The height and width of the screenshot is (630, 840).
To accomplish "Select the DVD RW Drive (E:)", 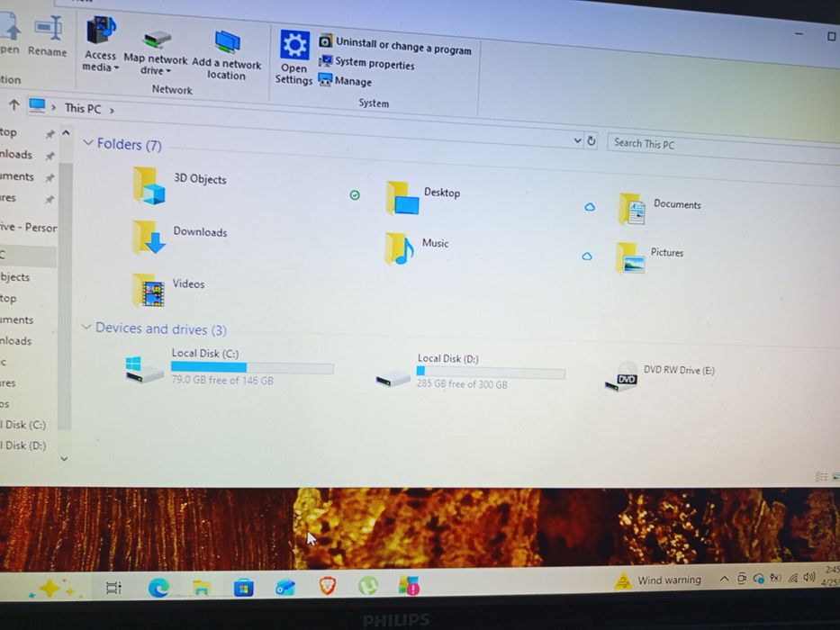I will pos(659,376).
